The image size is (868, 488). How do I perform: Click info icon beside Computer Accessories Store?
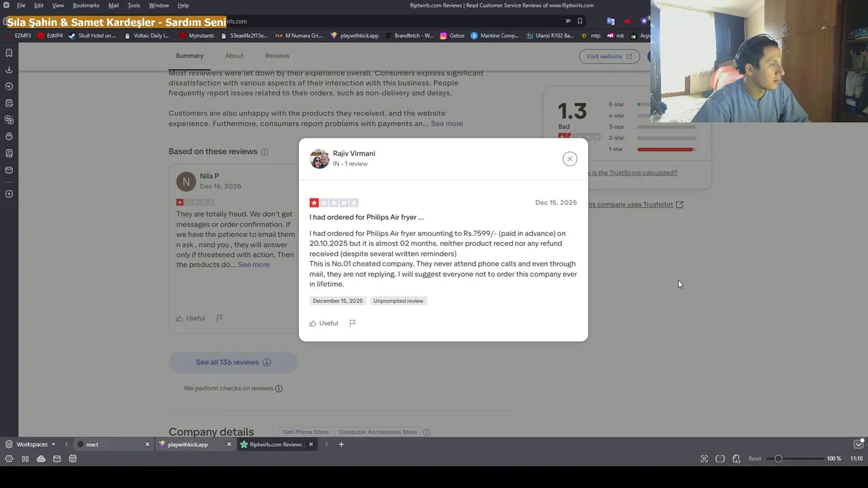pyautogui.click(x=427, y=432)
